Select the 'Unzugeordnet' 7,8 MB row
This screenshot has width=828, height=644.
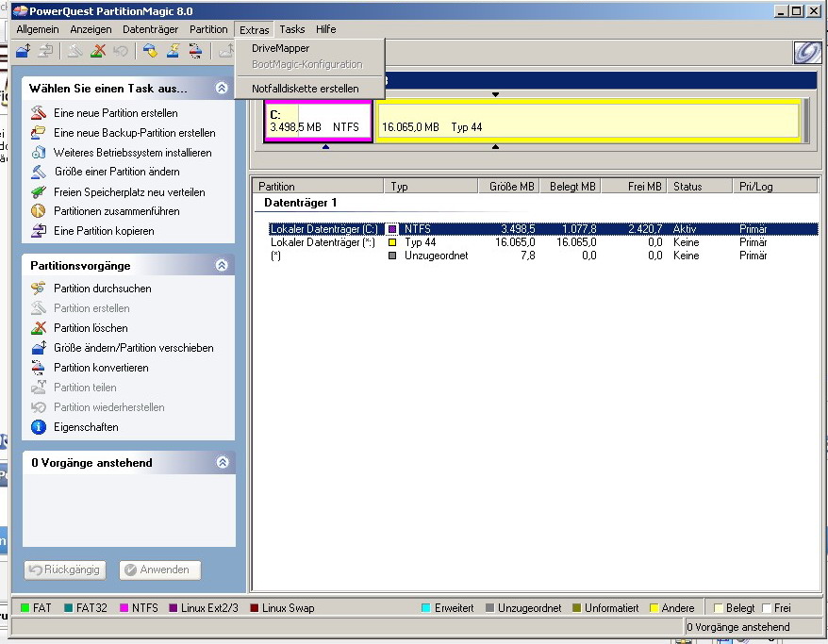point(543,255)
